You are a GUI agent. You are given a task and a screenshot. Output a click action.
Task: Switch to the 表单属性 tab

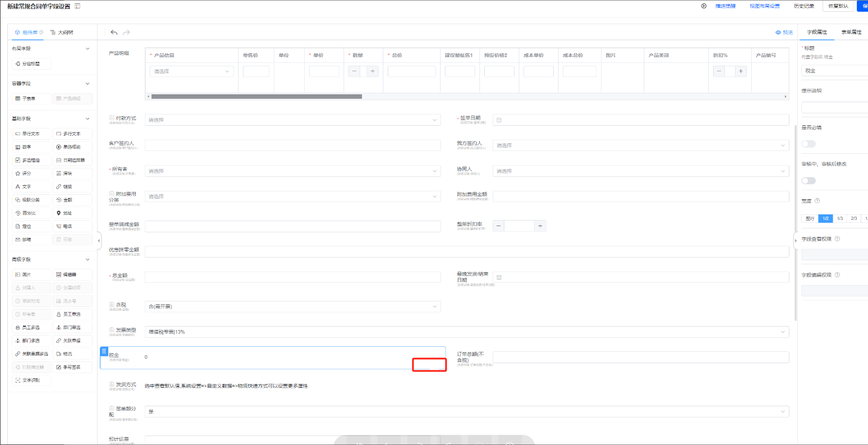[851, 33]
